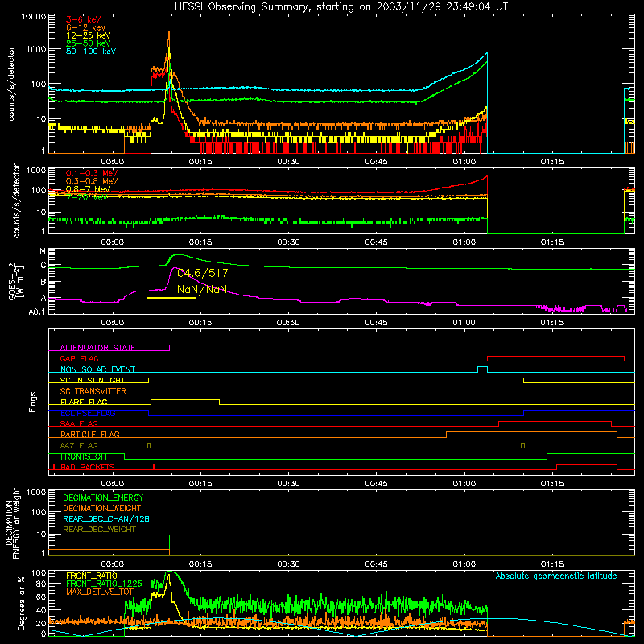
Task: Click the vertical Flags axis title
Action: [x=33, y=402]
